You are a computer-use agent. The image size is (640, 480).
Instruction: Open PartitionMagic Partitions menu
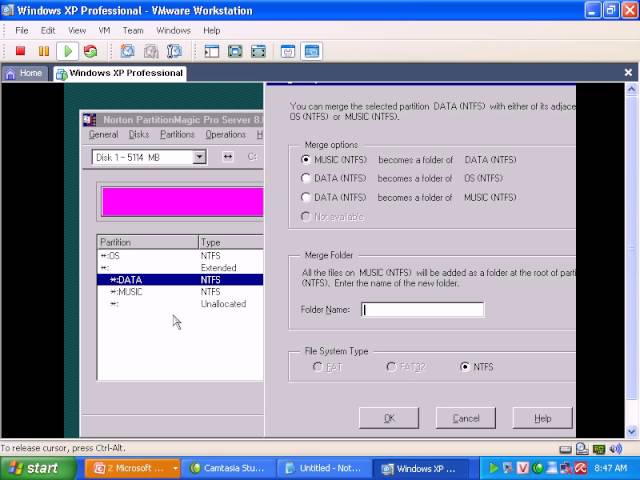[x=177, y=134]
